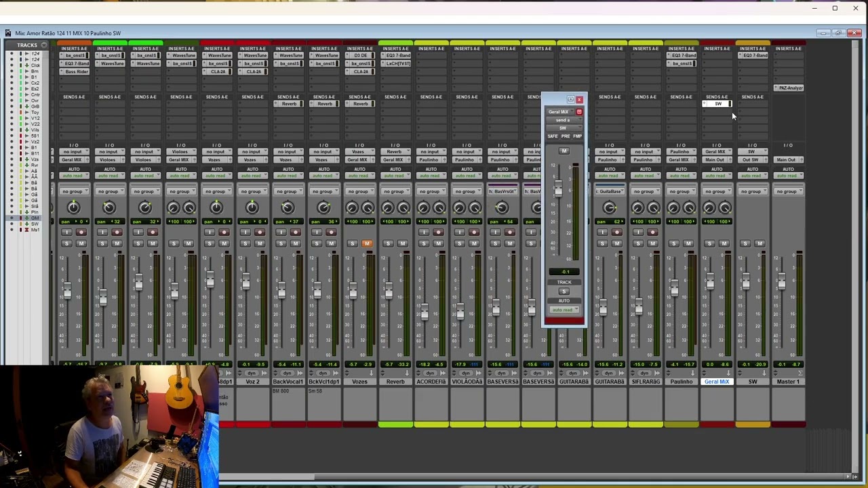Open dyn button under Voz 2 fader
Screen dimensions: 868x488
(x=252, y=373)
